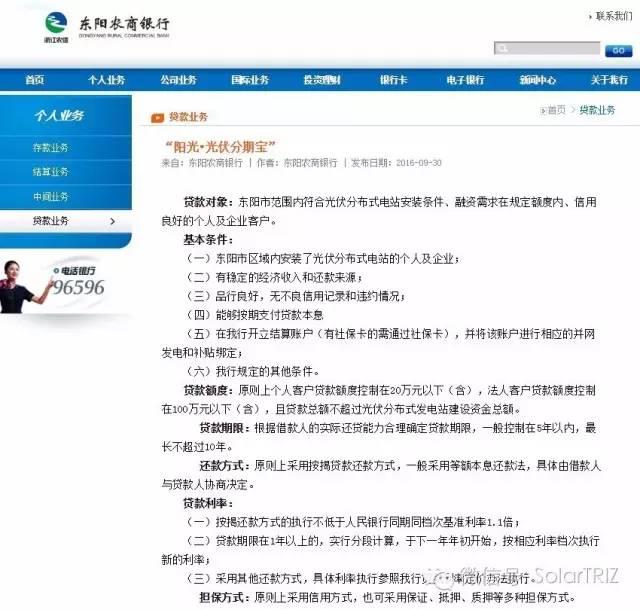The image size is (640, 610).
Task: Click breadcrumb 贷款业务 link
Action: pyautogui.click(x=597, y=110)
